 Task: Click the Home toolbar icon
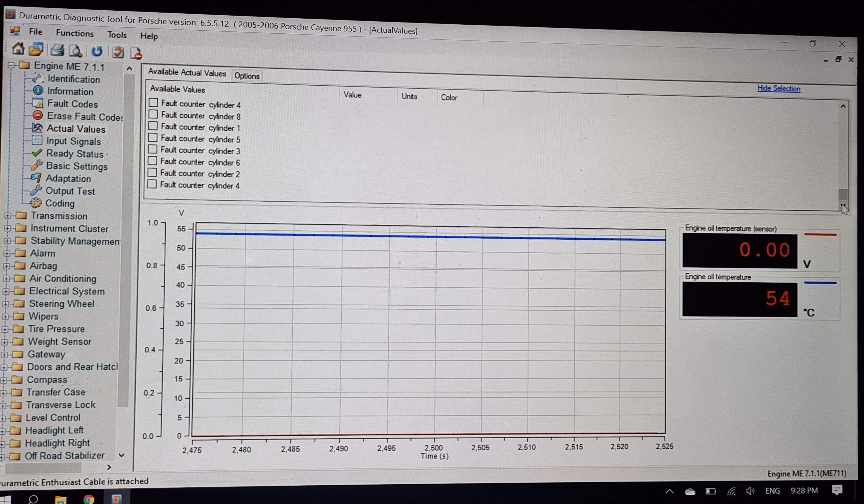coord(18,49)
